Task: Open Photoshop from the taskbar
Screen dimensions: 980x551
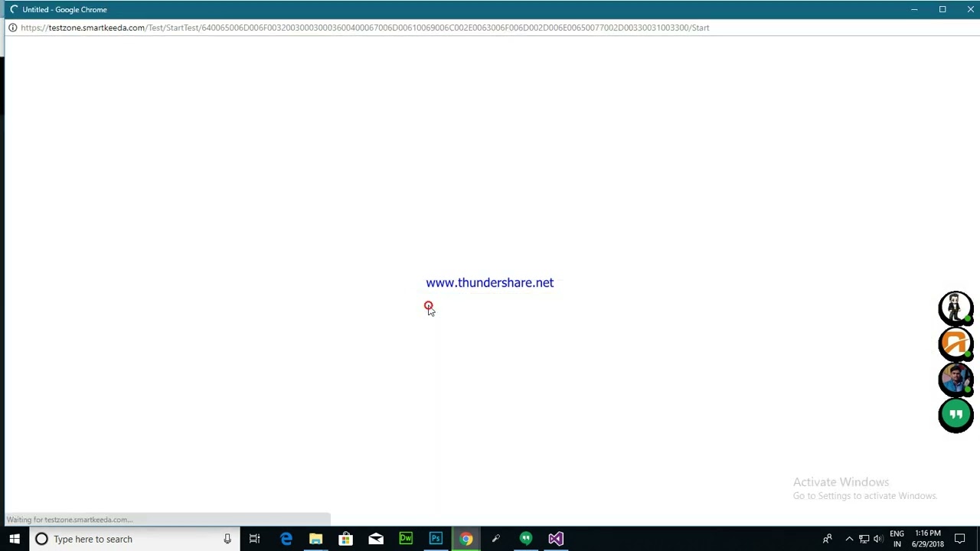Action: pyautogui.click(x=436, y=539)
